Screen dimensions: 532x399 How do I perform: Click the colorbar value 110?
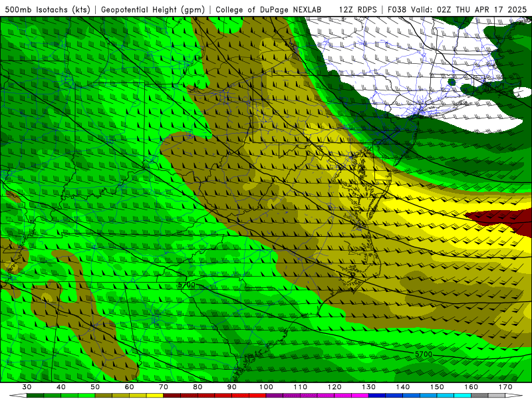301,387
